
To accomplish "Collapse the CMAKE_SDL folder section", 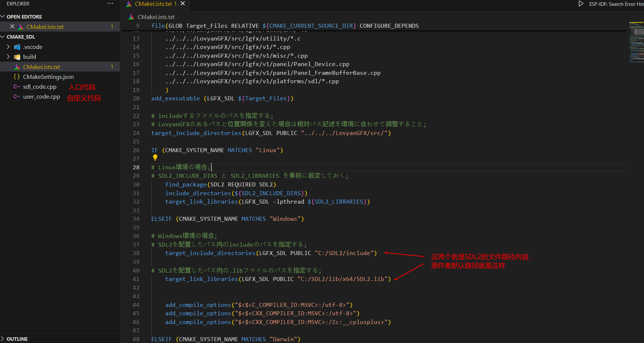I will (3, 37).
